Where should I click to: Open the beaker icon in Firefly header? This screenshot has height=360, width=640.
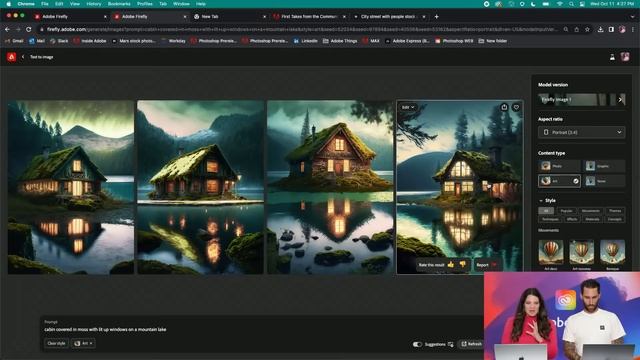point(612,57)
